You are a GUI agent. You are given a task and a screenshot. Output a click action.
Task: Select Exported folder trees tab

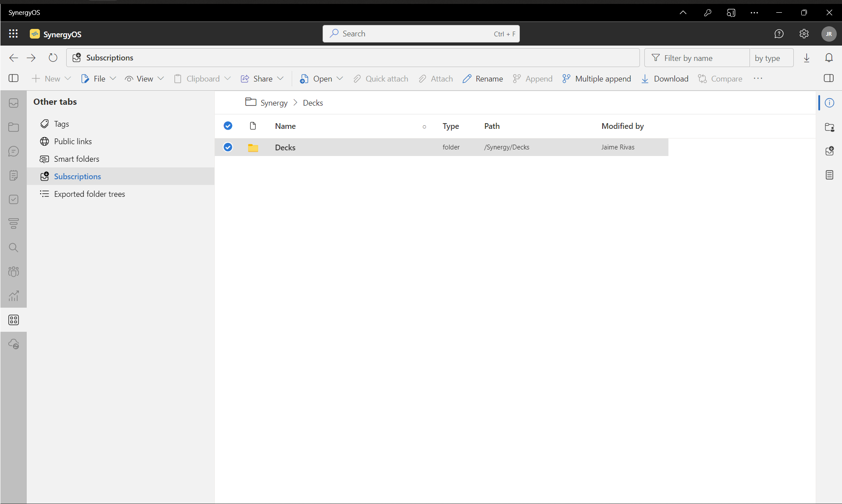tap(89, 194)
